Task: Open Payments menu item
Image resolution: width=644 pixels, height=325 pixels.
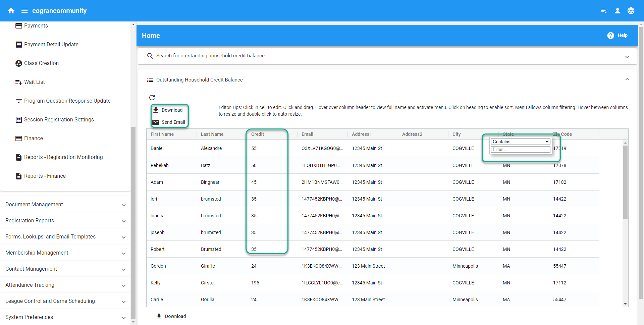Action: (36, 26)
